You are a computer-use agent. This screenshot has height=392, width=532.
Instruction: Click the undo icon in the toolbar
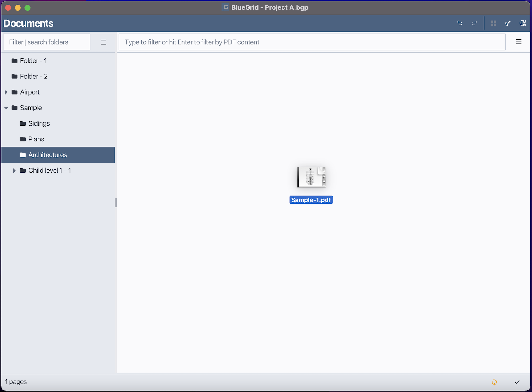pos(460,23)
